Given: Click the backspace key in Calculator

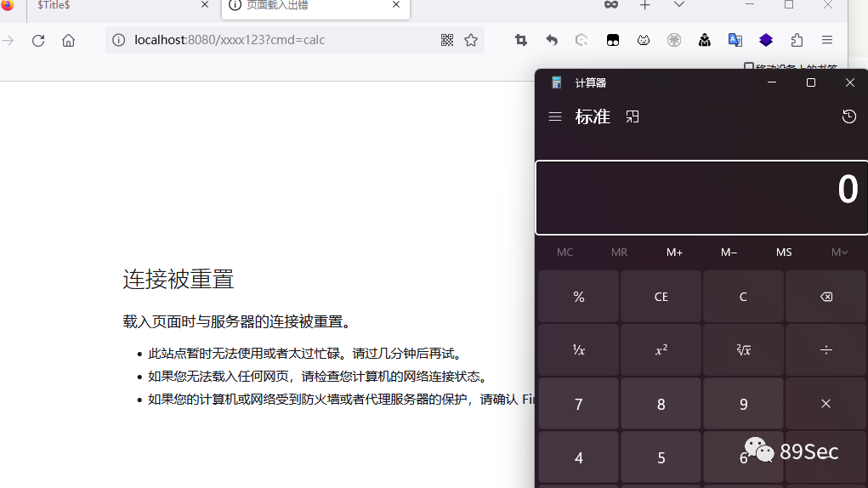Looking at the screenshot, I should click(826, 297).
